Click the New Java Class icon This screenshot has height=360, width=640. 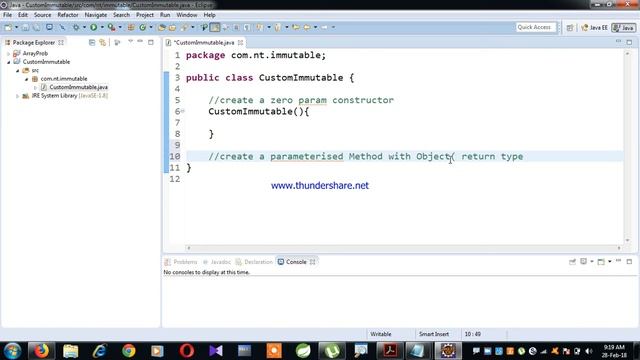tap(142, 27)
